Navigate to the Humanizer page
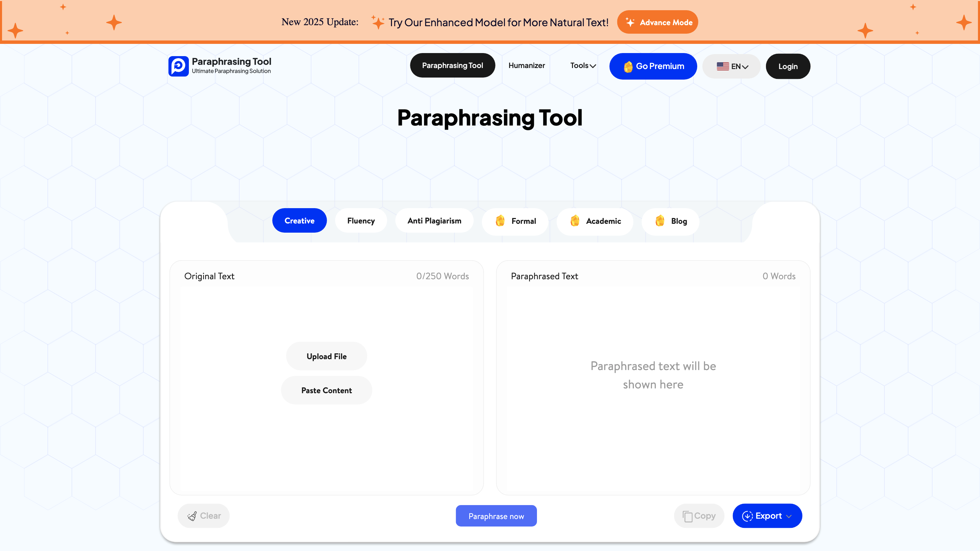The height and width of the screenshot is (551, 980). pyautogui.click(x=526, y=65)
